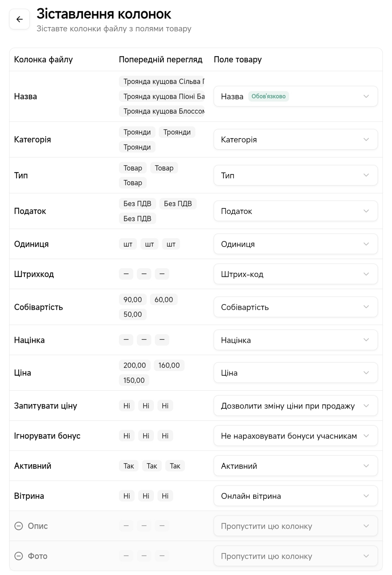Screen dimensions: 392x575
Task: Expand the Активний field dropdown
Action: 295,466
